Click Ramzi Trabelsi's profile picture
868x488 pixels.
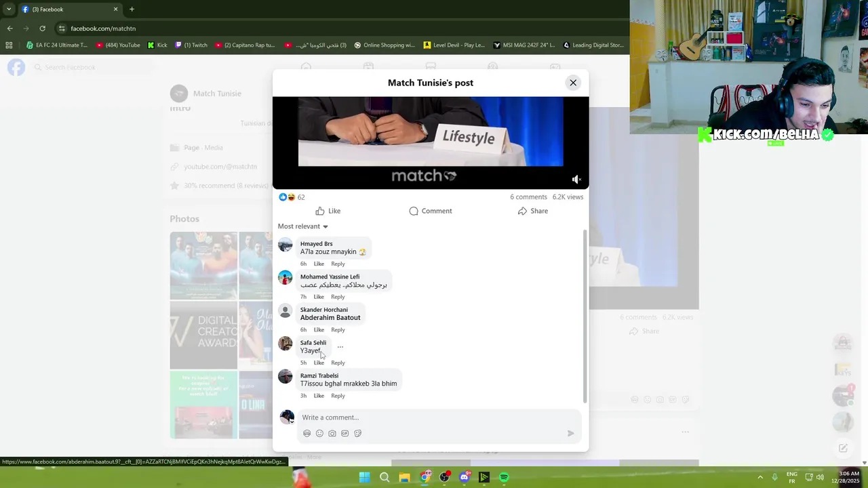[x=285, y=377]
